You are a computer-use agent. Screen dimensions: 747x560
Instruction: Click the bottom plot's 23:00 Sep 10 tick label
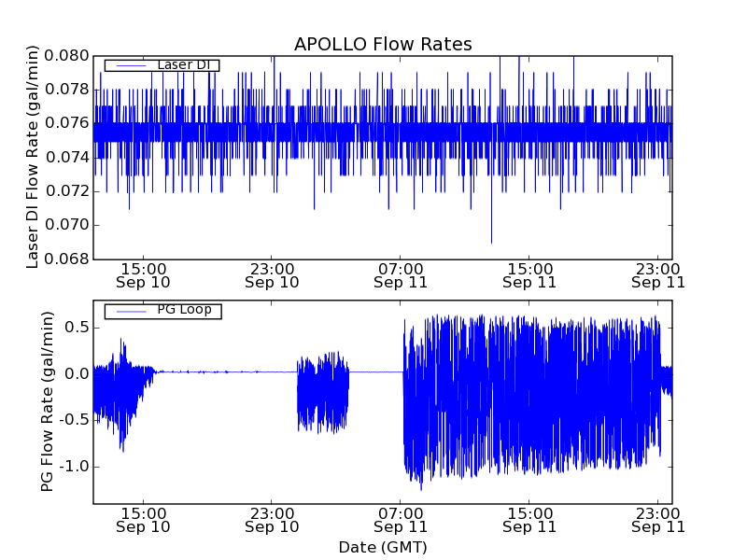click(x=272, y=520)
